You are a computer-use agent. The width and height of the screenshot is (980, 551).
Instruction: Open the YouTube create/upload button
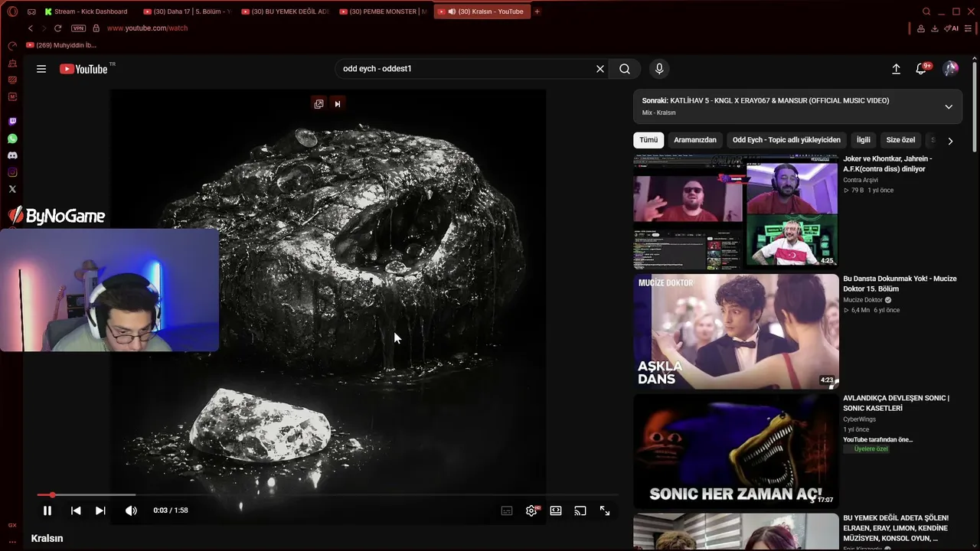pyautogui.click(x=896, y=69)
